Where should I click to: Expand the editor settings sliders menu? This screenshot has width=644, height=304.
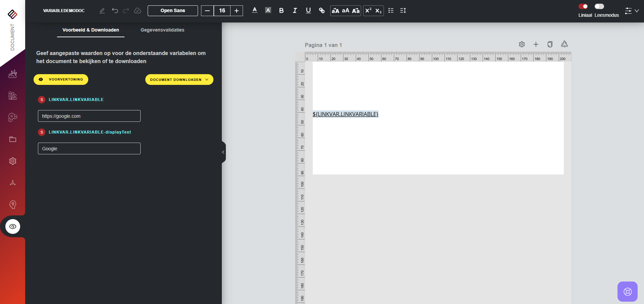[631, 11]
